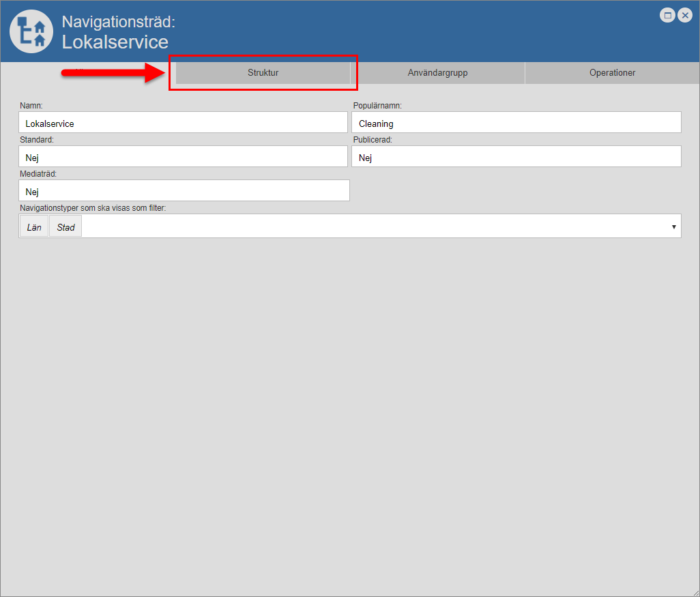The width and height of the screenshot is (700, 597).
Task: Click the Namn field containing Lokalservice
Action: click(183, 123)
